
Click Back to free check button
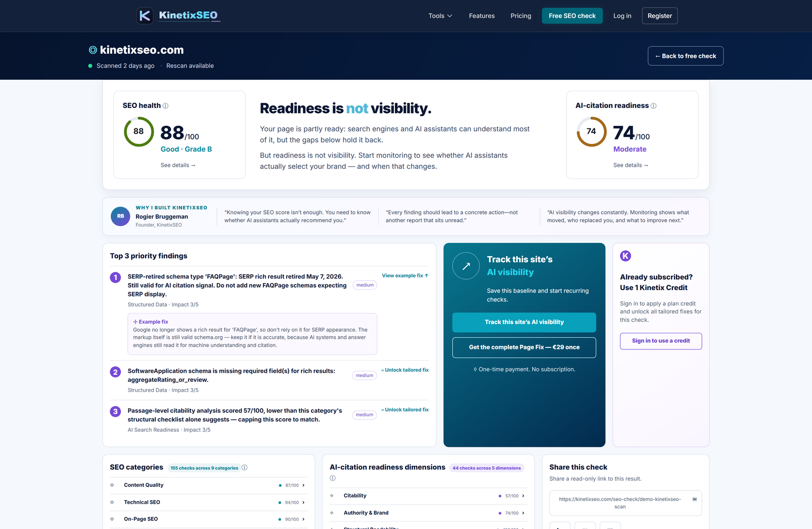(x=686, y=56)
